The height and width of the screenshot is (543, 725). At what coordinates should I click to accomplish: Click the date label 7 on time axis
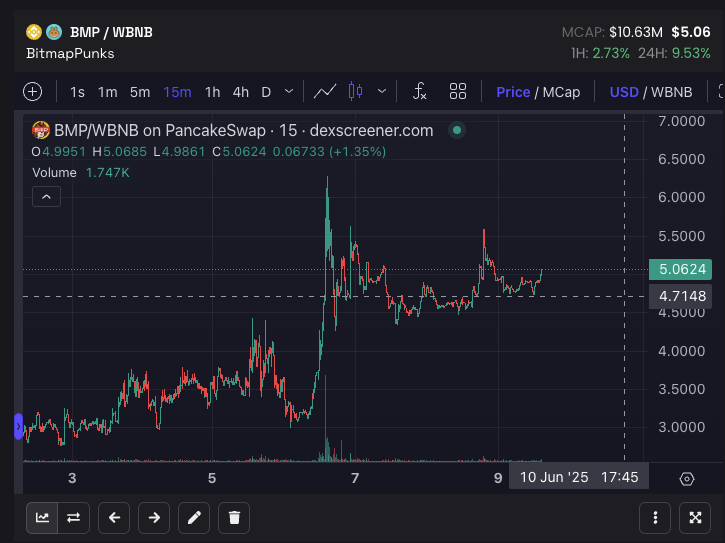(355, 478)
